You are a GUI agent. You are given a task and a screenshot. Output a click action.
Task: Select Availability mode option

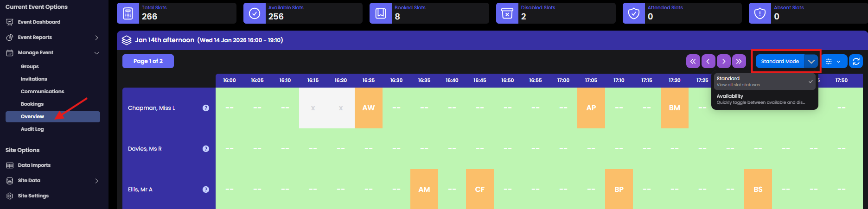(765, 99)
